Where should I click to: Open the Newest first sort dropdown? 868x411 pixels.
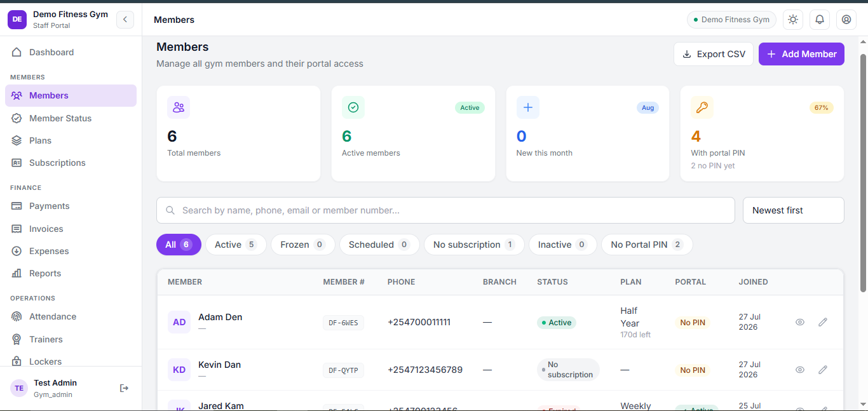coord(794,210)
